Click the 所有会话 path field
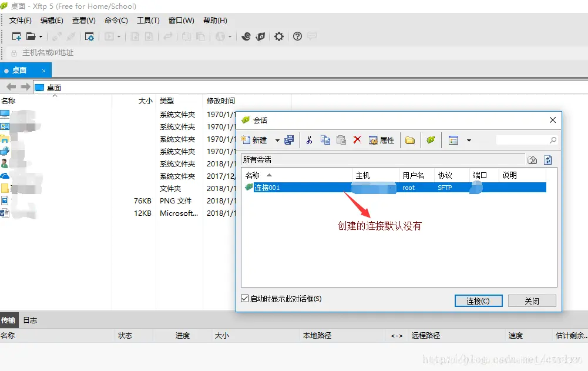The width and height of the screenshot is (588, 371). click(382, 159)
